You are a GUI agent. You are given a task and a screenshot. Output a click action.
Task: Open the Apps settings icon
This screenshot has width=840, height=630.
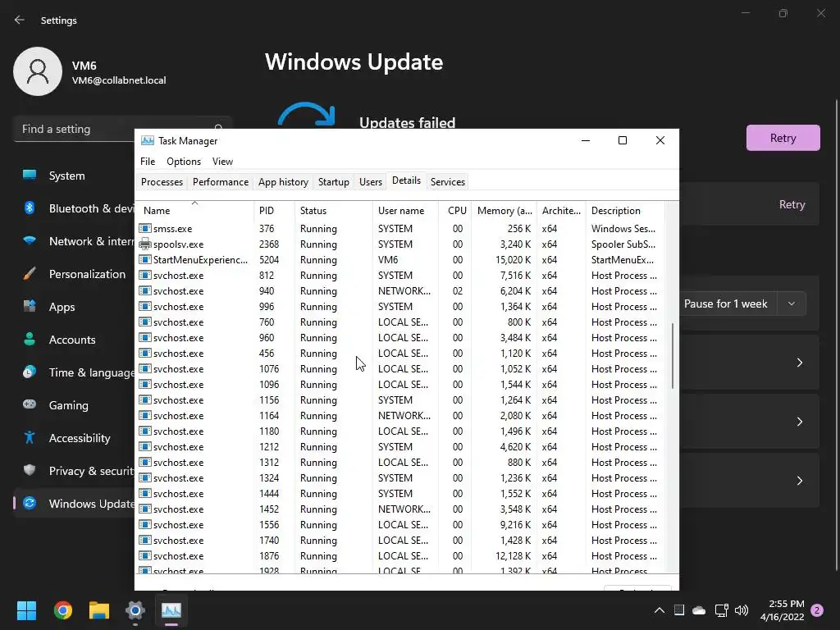[30, 307]
